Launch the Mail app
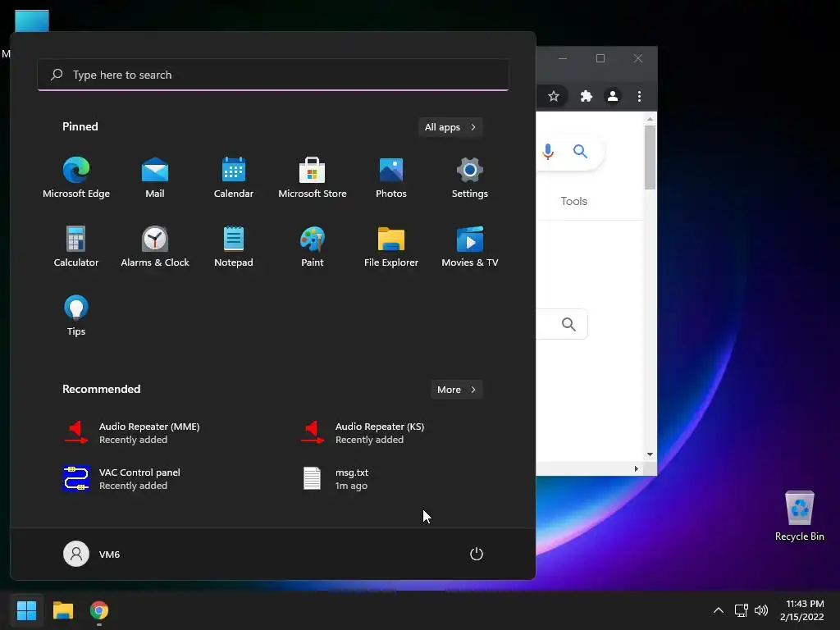The width and height of the screenshot is (840, 630). pos(155,178)
